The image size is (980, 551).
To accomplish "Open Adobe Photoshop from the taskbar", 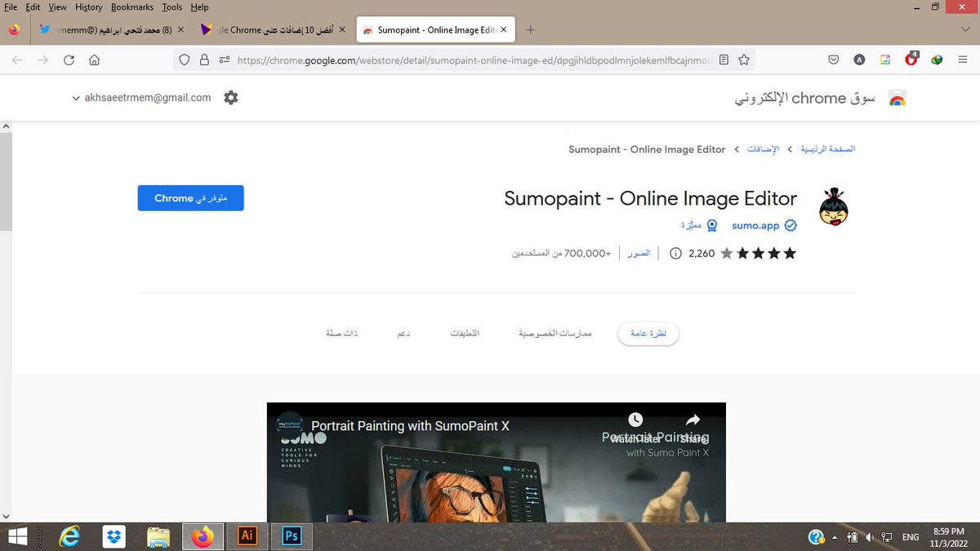I will click(x=292, y=536).
